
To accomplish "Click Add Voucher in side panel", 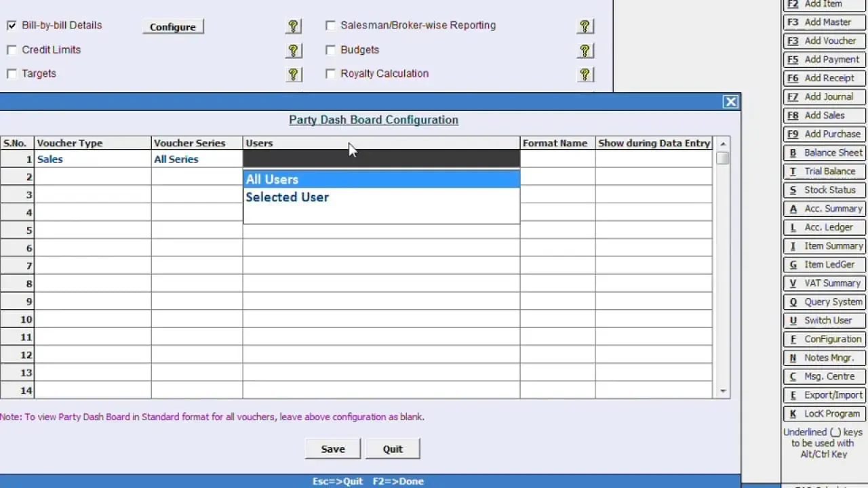I will coord(824,41).
